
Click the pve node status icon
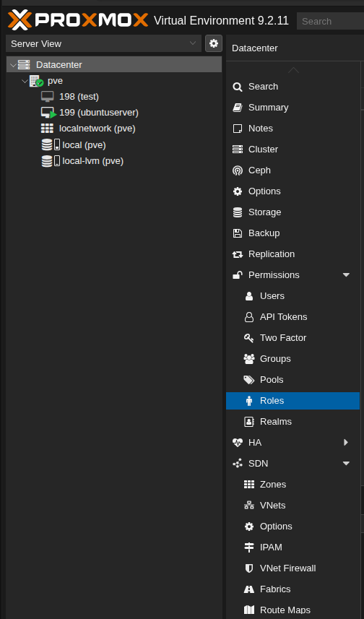(36, 82)
